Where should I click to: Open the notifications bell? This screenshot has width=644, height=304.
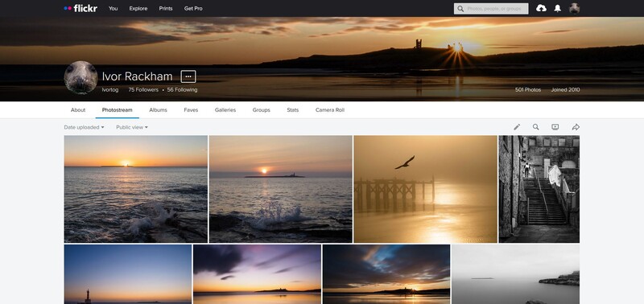tap(557, 8)
